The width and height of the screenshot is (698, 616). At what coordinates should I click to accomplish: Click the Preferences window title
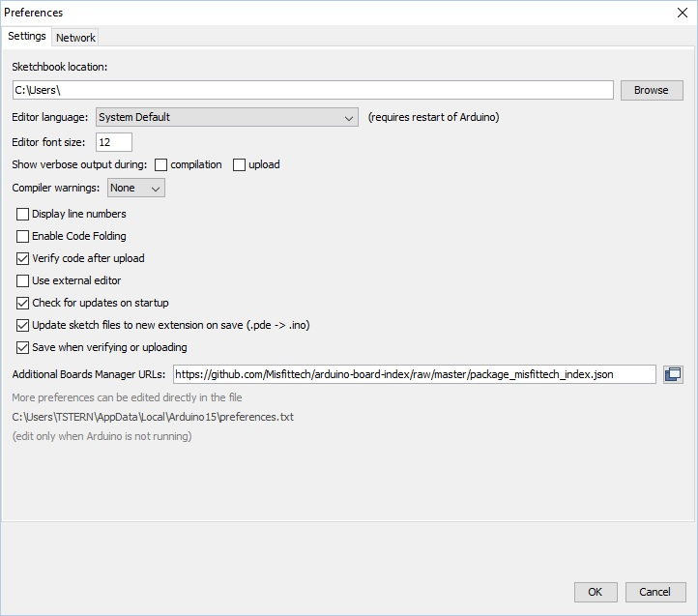coord(34,13)
